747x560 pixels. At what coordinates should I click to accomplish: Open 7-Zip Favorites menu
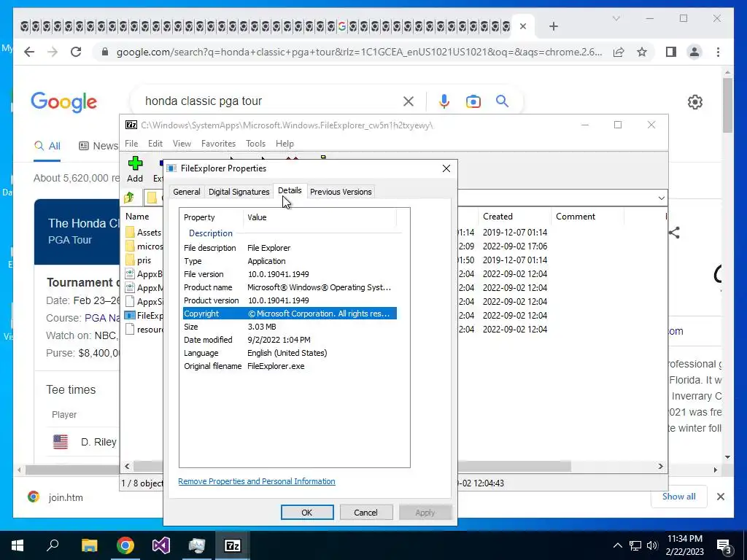point(218,144)
